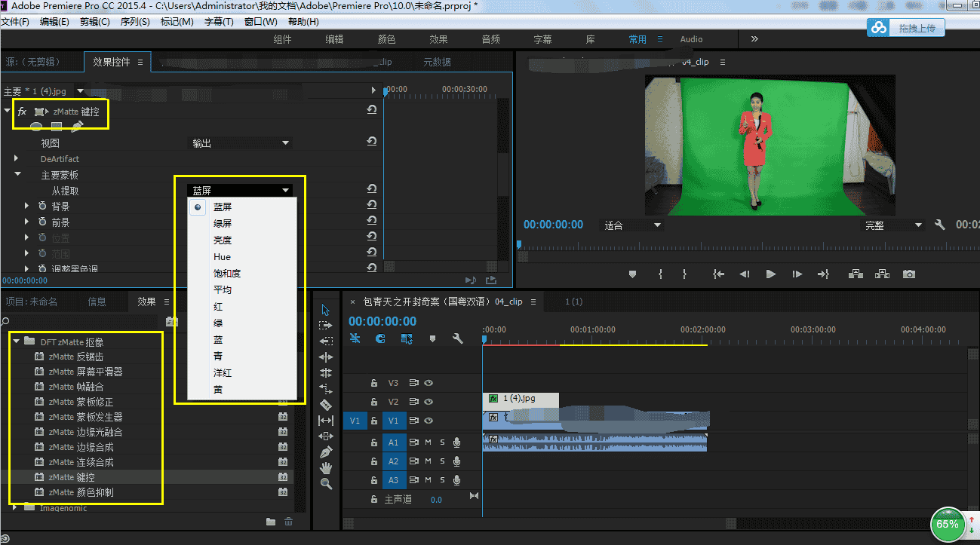
Task: Select the Hand tool in the tools panel
Action: 326,468
